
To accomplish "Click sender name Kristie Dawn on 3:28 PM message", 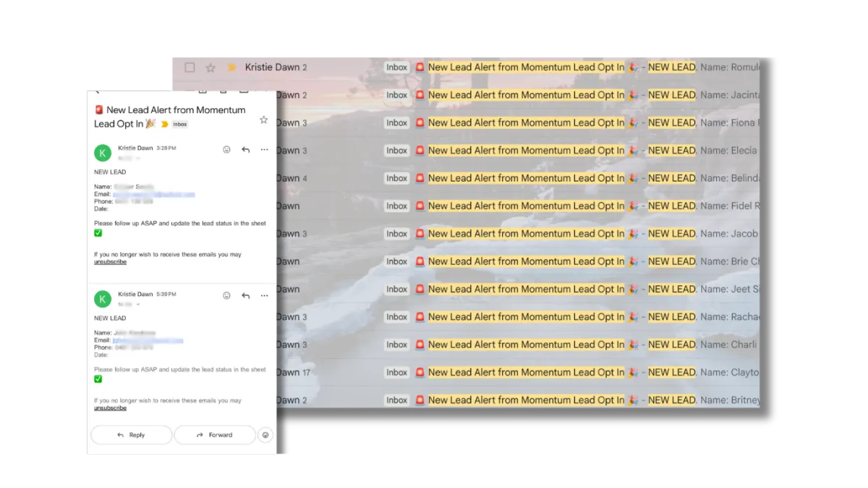I will pyautogui.click(x=135, y=148).
